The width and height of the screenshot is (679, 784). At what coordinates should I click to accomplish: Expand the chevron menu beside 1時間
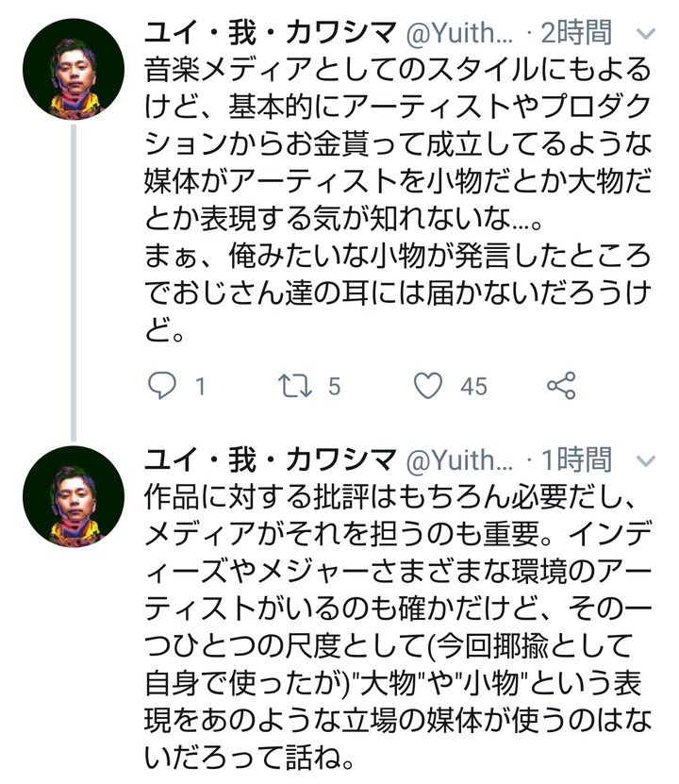pyautogui.click(x=646, y=461)
